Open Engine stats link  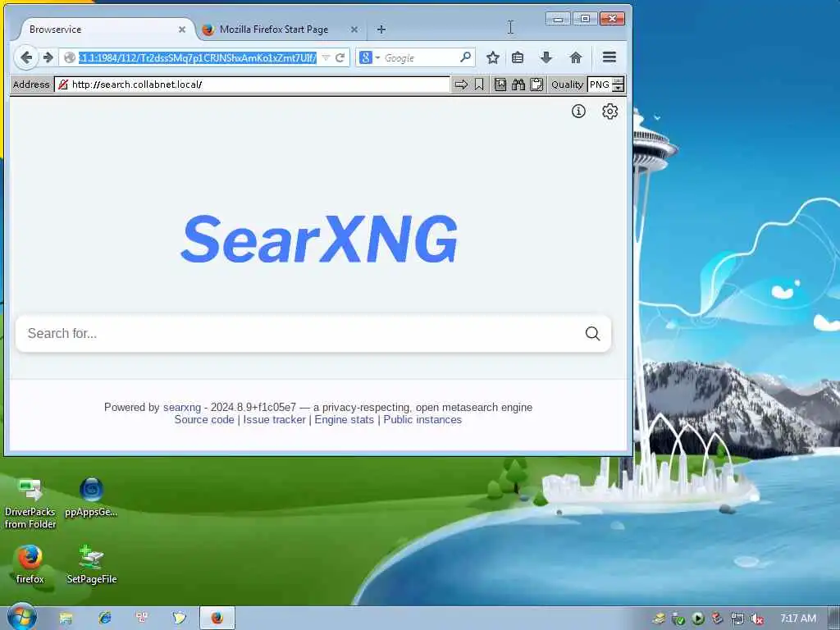point(344,420)
